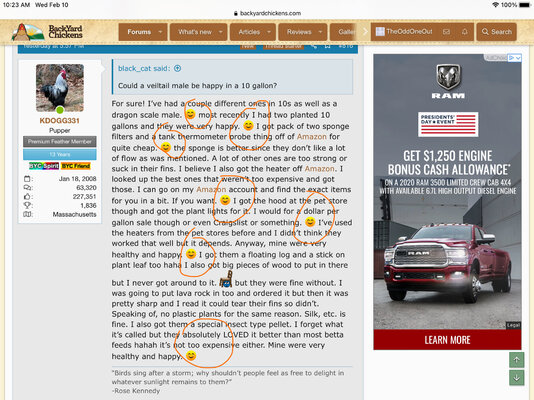Open the Forums menu tab
The image size is (534, 400).
139,32
